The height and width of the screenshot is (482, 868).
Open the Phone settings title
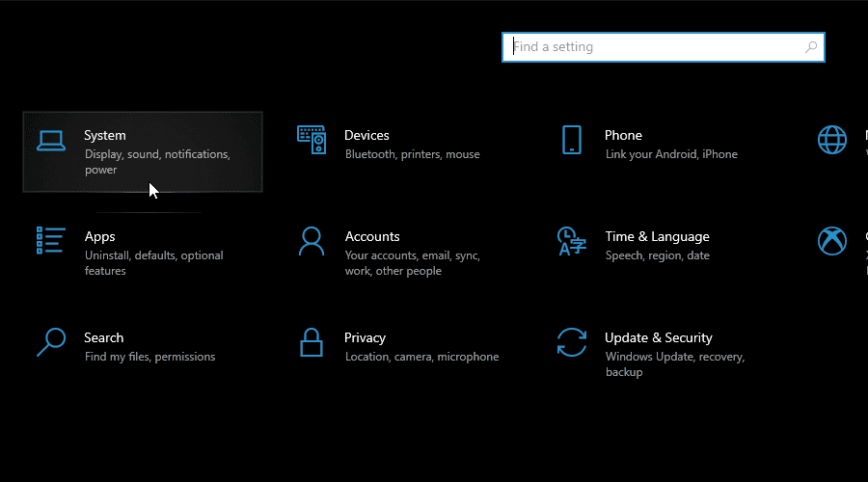click(623, 136)
